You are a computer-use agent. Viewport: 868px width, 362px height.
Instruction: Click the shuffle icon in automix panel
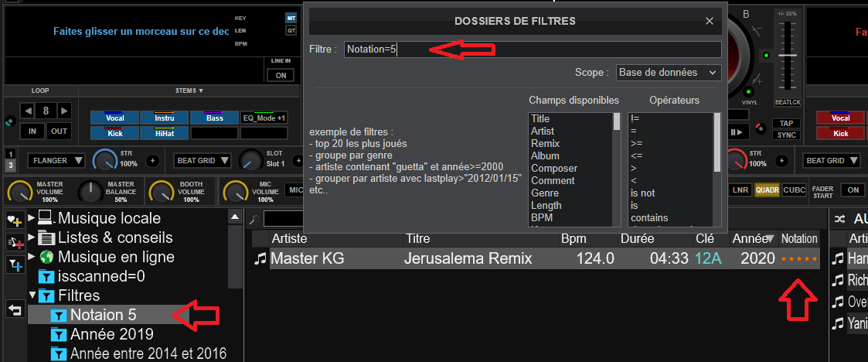839,219
